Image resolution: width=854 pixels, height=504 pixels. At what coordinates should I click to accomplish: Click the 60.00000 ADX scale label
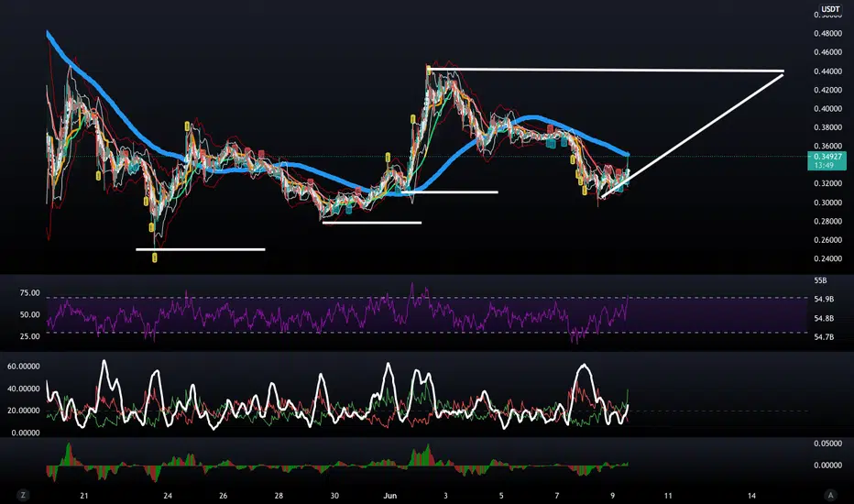(24, 367)
